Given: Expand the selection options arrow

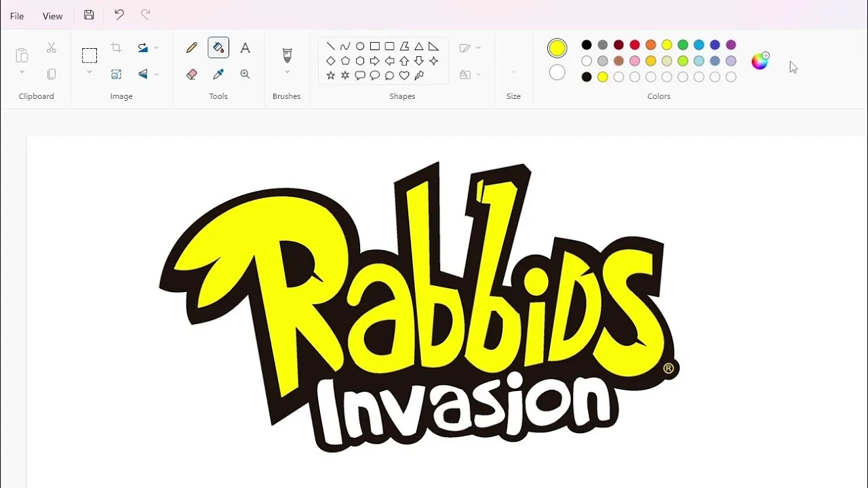Looking at the screenshot, I should click(90, 72).
